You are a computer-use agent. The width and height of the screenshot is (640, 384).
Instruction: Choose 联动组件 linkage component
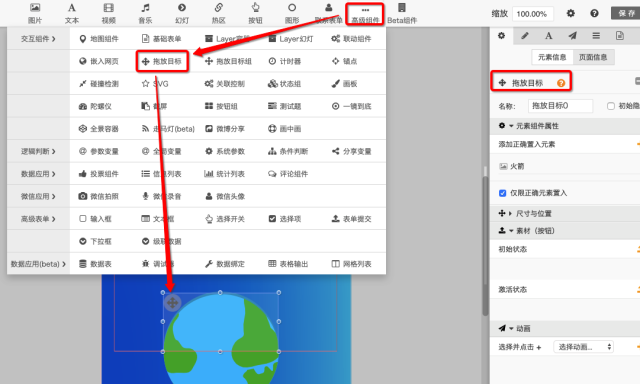point(351,39)
